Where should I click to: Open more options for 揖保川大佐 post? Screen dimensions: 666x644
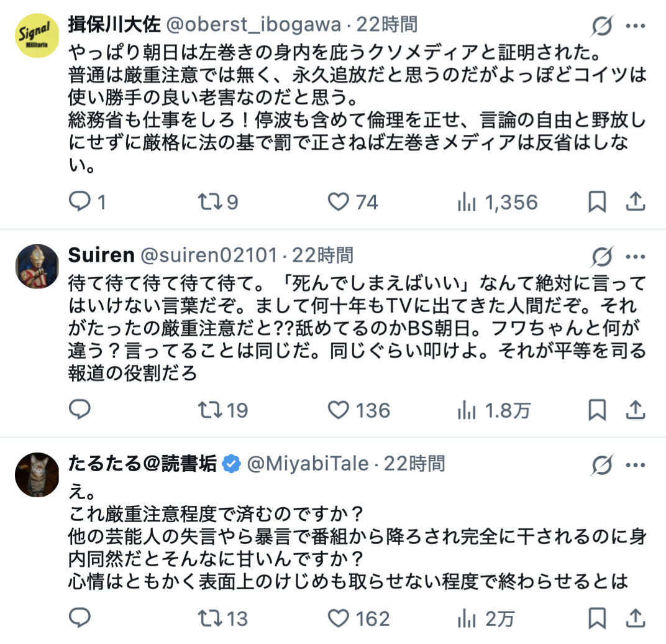tap(634, 26)
